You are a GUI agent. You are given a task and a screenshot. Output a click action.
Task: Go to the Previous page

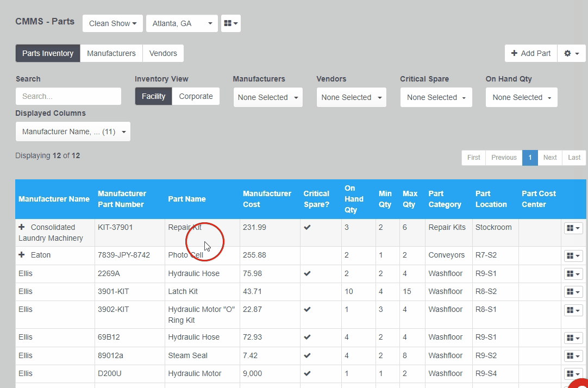504,158
